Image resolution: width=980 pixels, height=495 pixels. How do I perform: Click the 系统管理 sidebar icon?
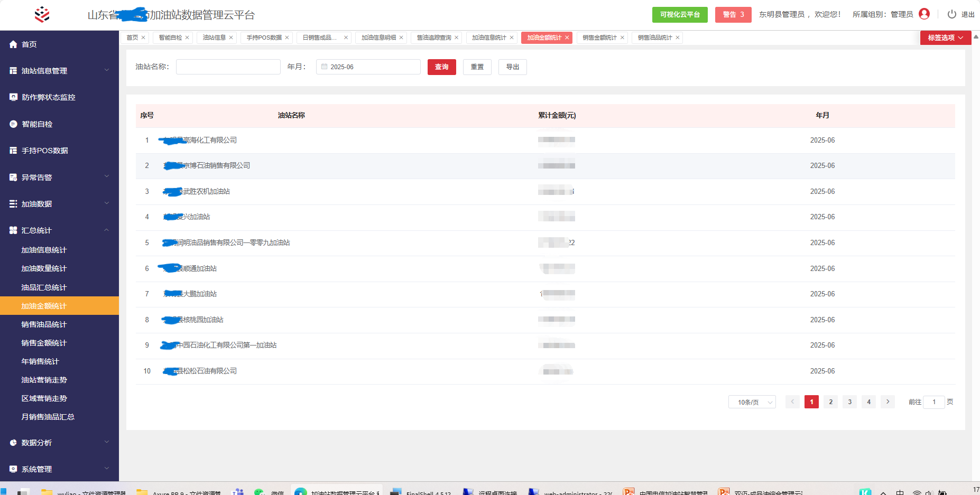point(13,469)
